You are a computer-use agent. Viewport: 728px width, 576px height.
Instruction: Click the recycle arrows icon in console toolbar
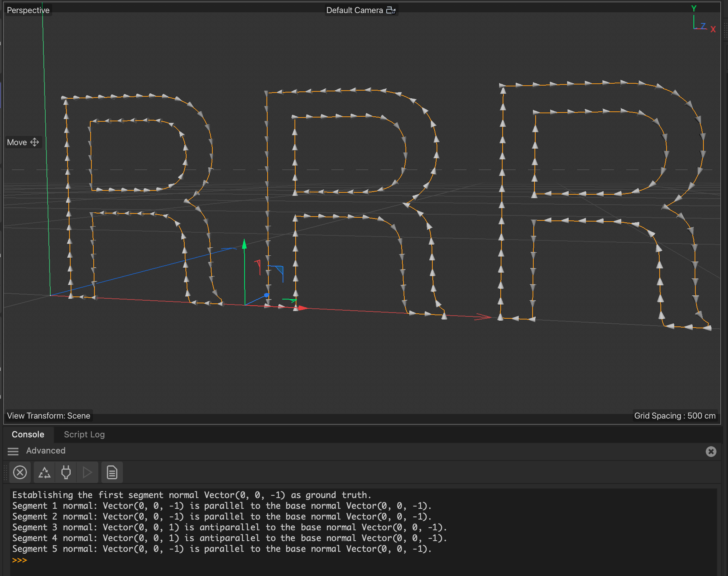pos(45,472)
